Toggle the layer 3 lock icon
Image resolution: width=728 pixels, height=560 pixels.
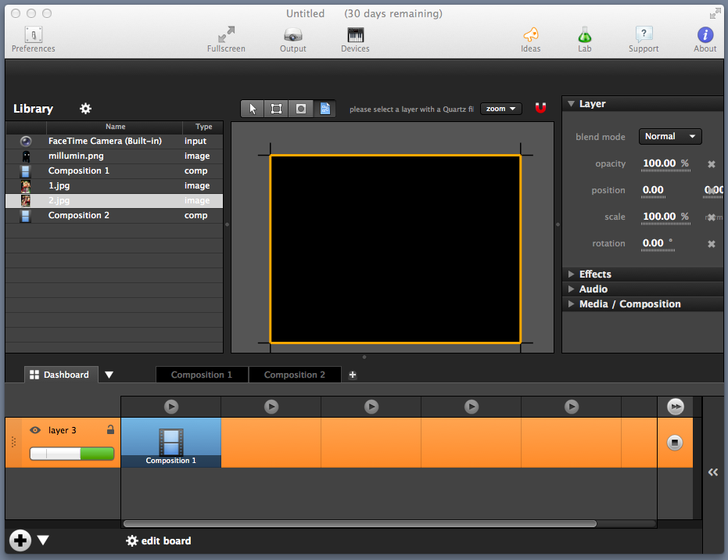[x=110, y=430]
